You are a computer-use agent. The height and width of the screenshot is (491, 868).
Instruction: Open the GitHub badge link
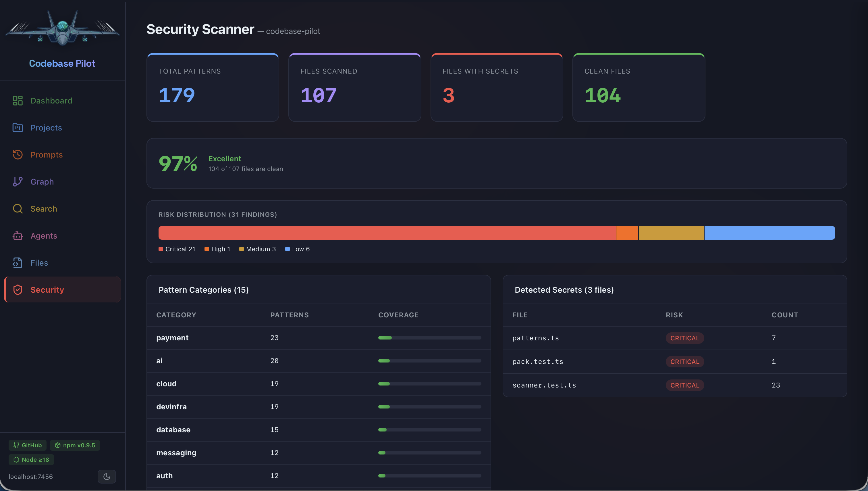click(27, 445)
